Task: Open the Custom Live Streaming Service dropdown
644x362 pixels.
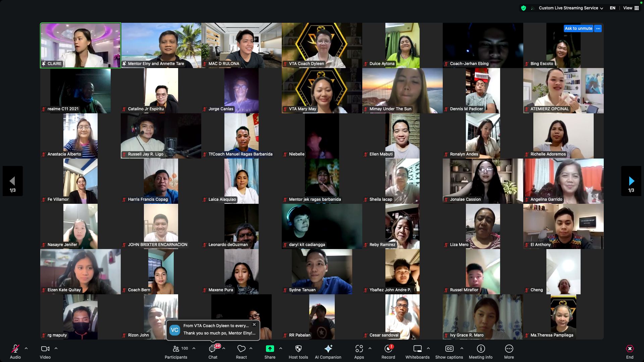Action: [571, 8]
